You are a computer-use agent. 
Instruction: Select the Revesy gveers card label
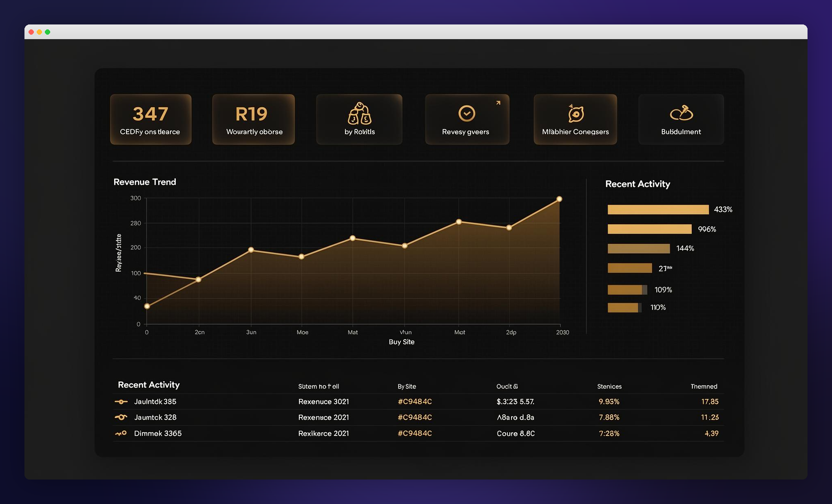(465, 132)
